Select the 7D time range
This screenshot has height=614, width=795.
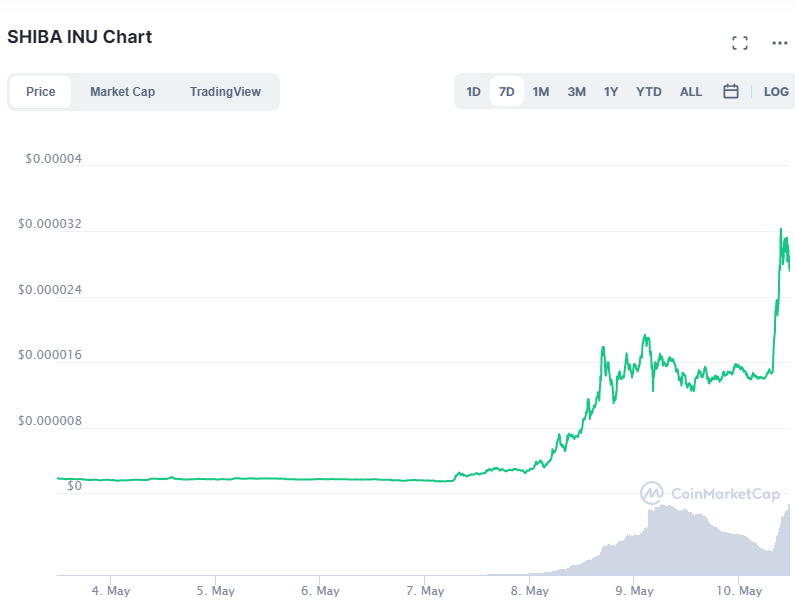point(507,92)
